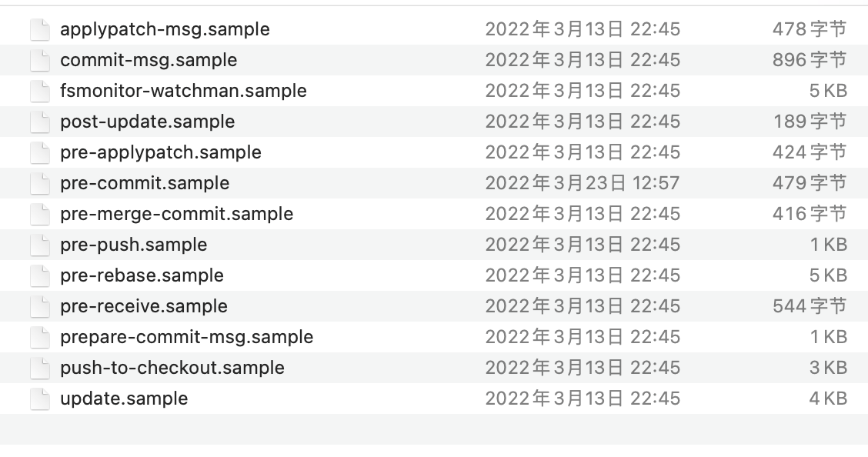
Task: Select the update.sample filename text
Action: 123,399
